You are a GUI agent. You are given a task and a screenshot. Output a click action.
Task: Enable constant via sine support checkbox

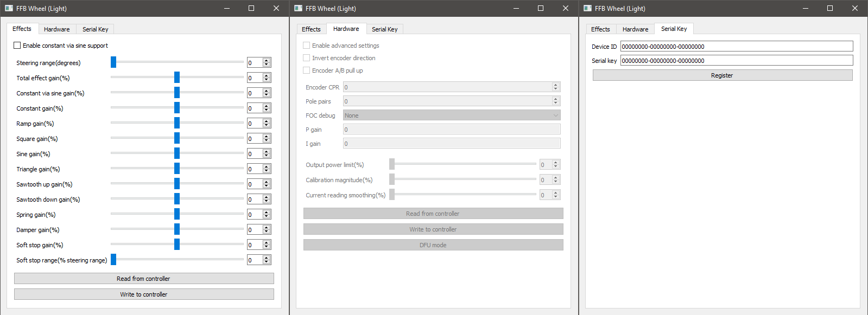pyautogui.click(x=17, y=46)
